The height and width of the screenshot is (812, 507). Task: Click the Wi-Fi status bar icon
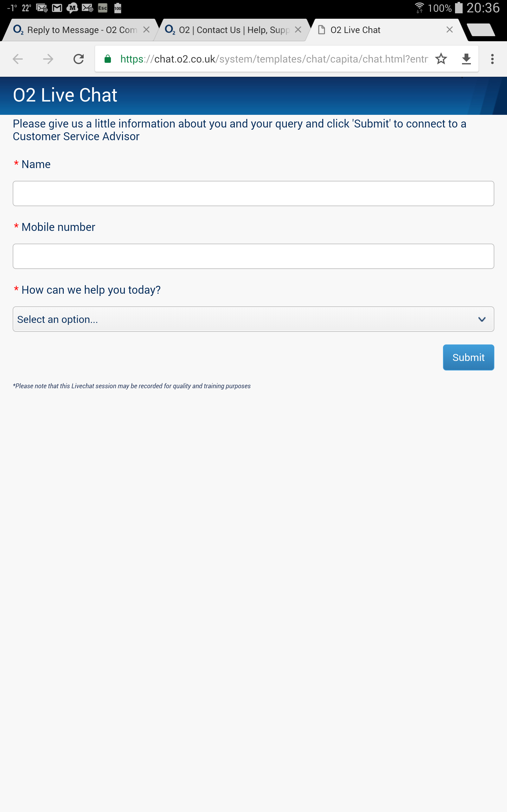(x=419, y=7)
